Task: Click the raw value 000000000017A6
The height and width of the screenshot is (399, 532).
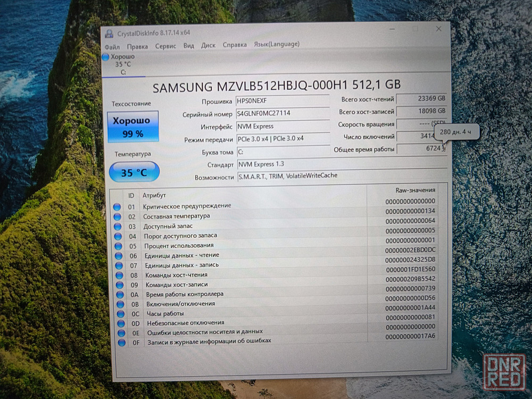Action: pyautogui.click(x=410, y=337)
